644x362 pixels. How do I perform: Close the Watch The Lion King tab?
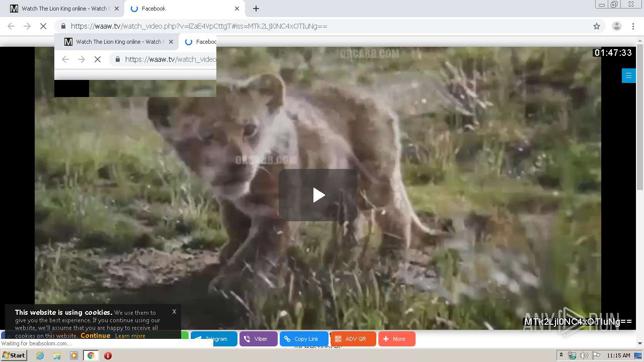point(116,9)
